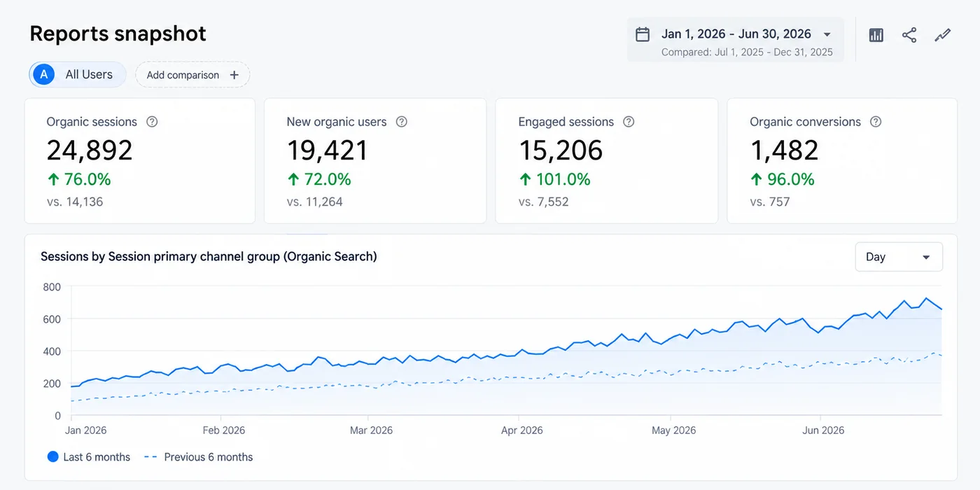Show help for Engaged sessions metric

[x=629, y=122]
